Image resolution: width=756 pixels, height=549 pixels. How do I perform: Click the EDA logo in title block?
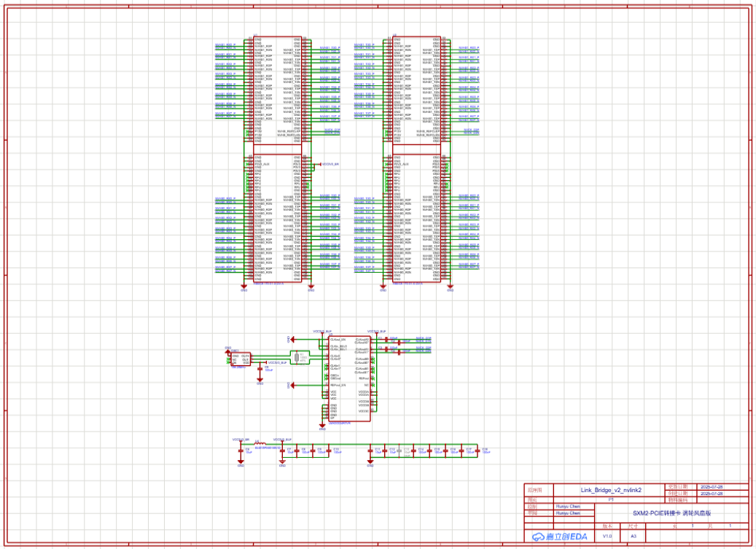[x=558, y=537]
